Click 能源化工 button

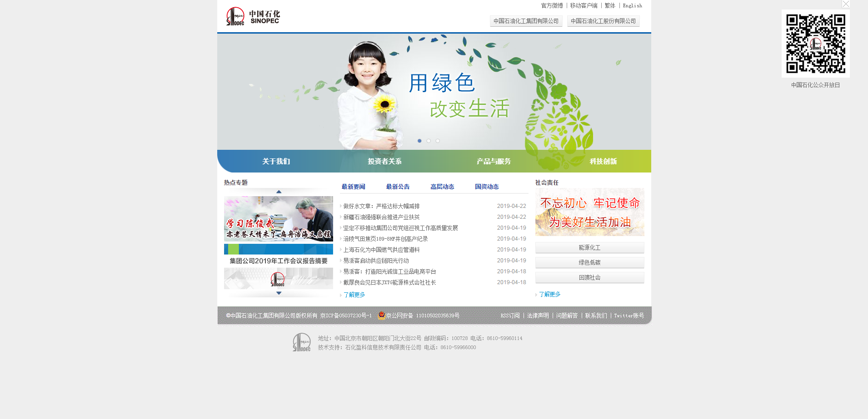tap(589, 247)
